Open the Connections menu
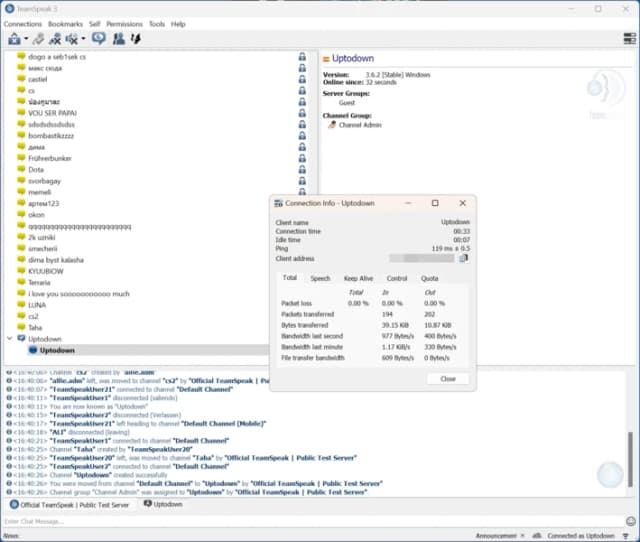Viewport: 640px width, 542px height. coord(23,24)
